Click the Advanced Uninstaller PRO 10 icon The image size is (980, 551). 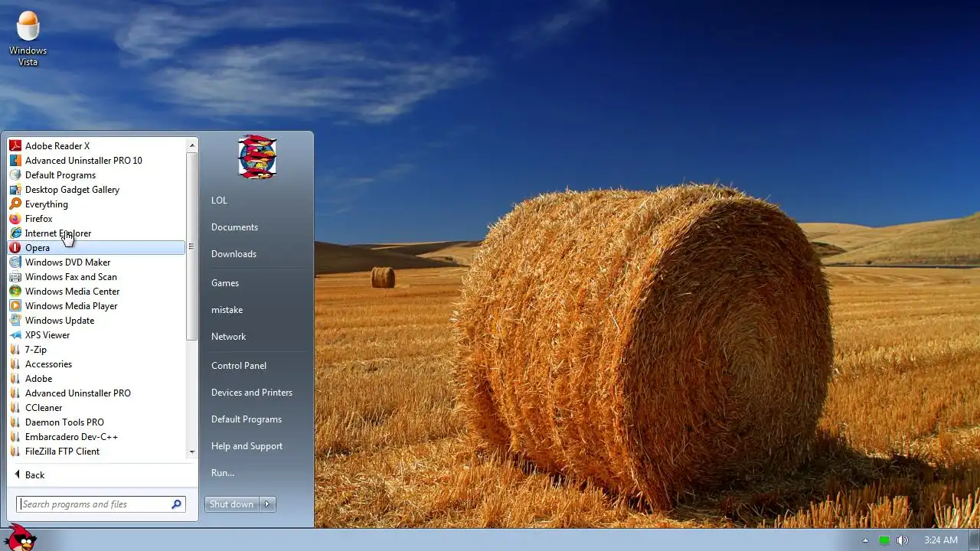pyautogui.click(x=15, y=160)
